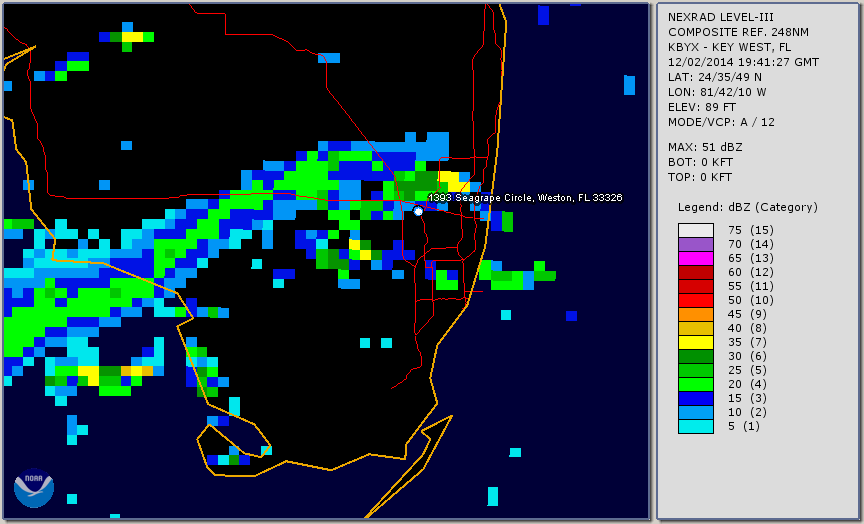Viewport: 864px width, 524px height.
Task: Click the 5 (1) legend label
Action: pos(743,426)
